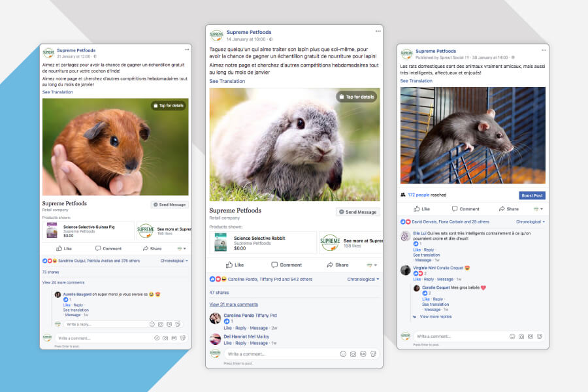The height and width of the screenshot is (392, 588).
Task: Open identity selector on guinea pig post
Action: click(182, 248)
